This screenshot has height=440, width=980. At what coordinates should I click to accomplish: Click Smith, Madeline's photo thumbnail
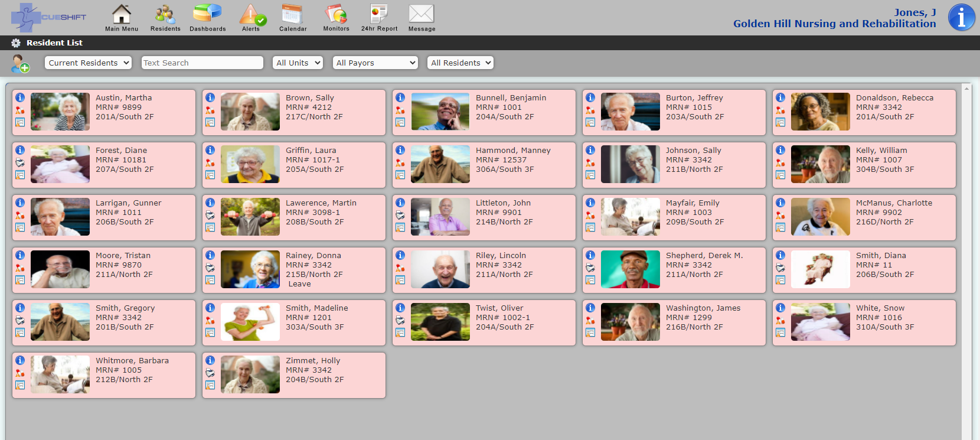point(250,322)
